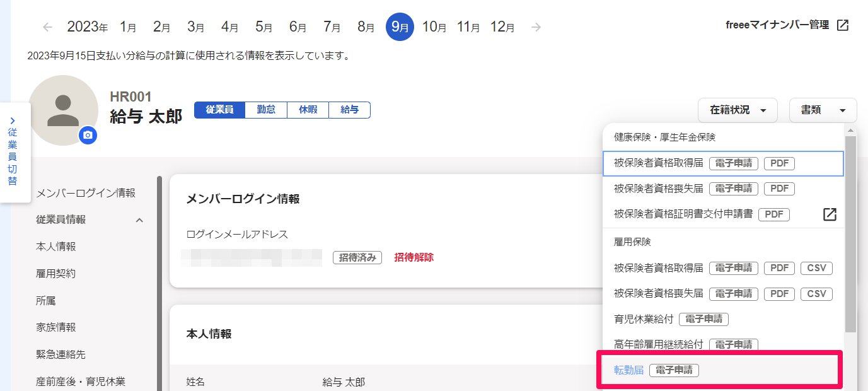Open 本人情報 in the sidebar
The image size is (868, 391).
tap(56, 247)
